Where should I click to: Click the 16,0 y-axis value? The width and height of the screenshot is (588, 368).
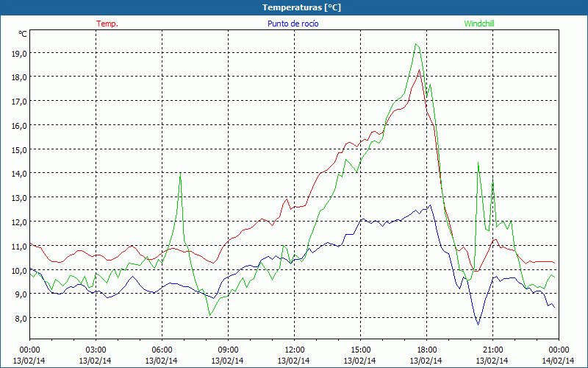19,125
